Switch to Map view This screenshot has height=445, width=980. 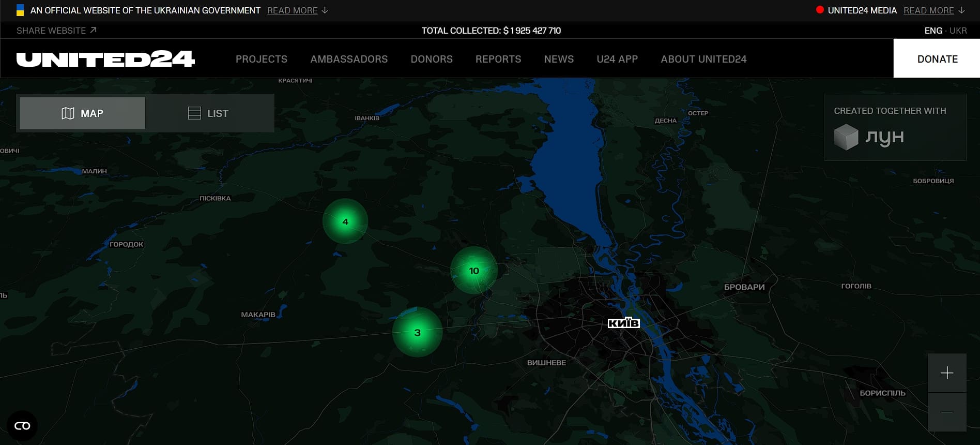click(83, 113)
